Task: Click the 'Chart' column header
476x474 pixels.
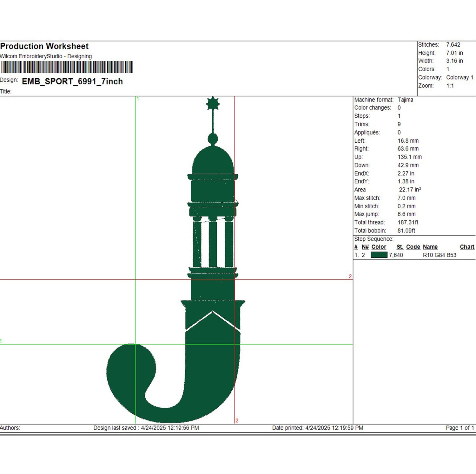Action: tap(467, 247)
